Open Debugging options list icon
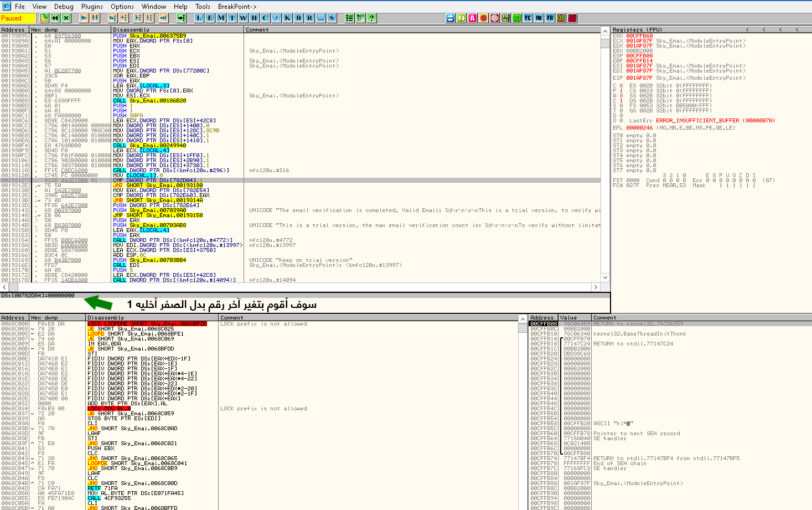The image size is (812, 510). (349, 18)
